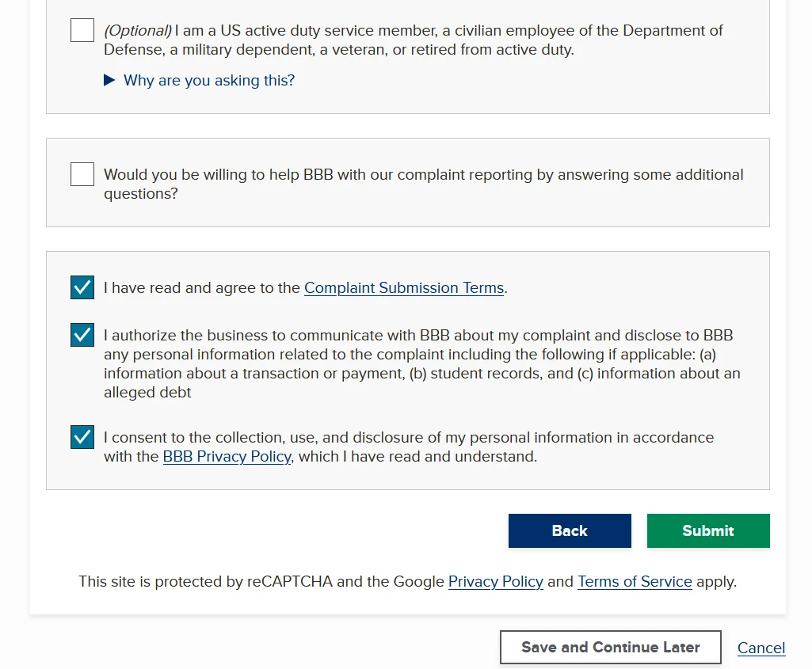Toggle the personal information consent checkbox
The image size is (812, 669).
pos(82,437)
